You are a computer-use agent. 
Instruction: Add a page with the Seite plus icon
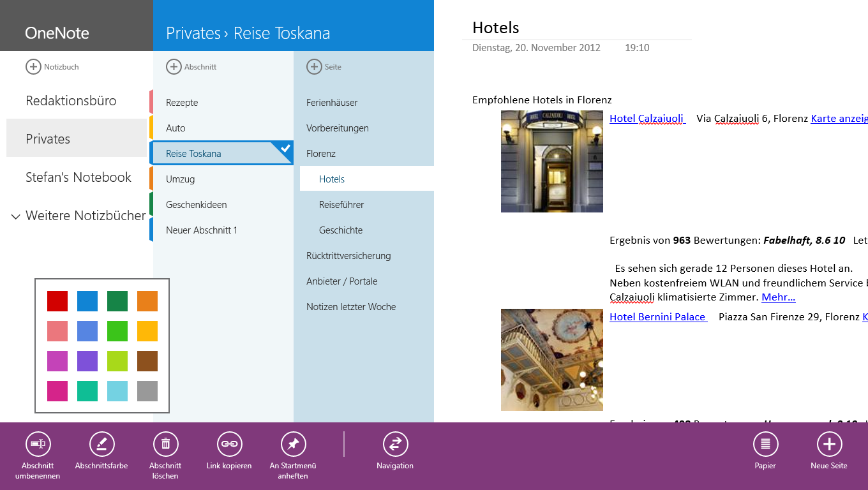314,66
